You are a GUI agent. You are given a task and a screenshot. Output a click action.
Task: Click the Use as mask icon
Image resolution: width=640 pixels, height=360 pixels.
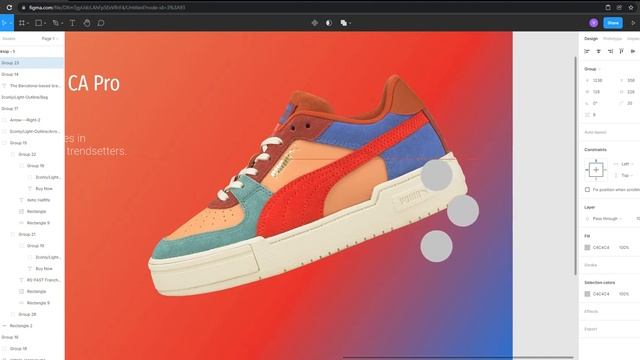[329, 23]
